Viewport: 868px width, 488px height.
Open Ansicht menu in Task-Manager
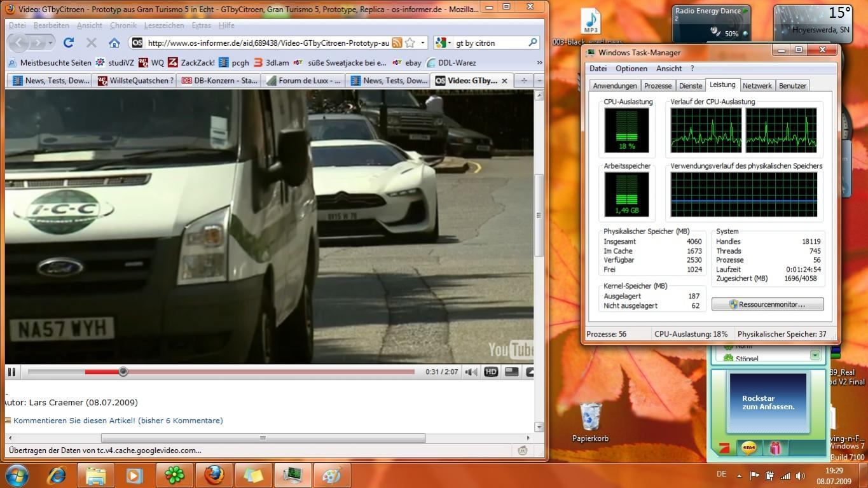(669, 69)
